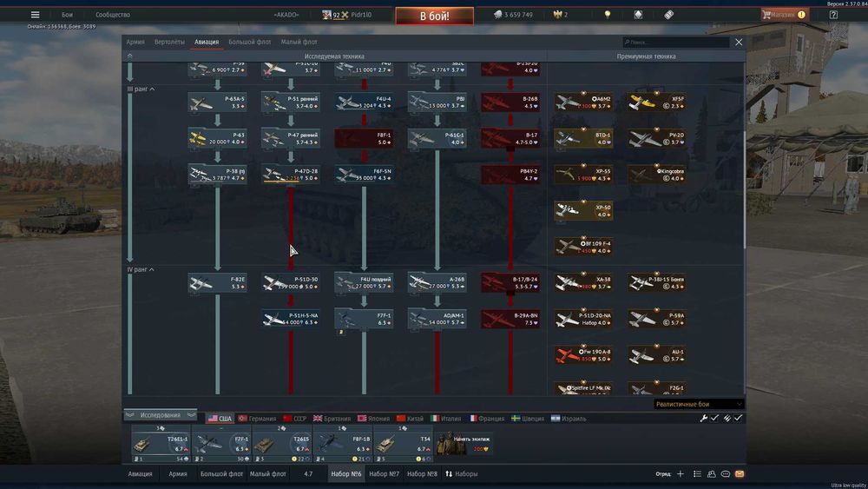Close the research tree window
This screenshot has width=868, height=489.
pyautogui.click(x=739, y=42)
